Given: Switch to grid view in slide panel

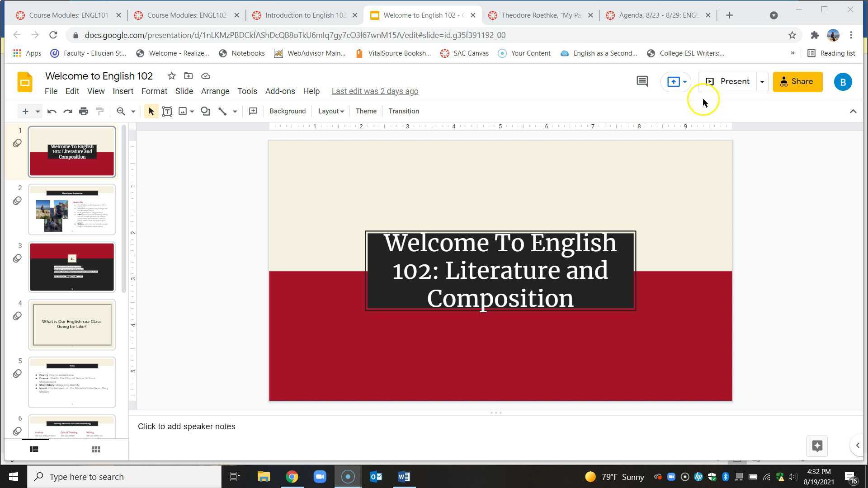Looking at the screenshot, I should 96,449.
